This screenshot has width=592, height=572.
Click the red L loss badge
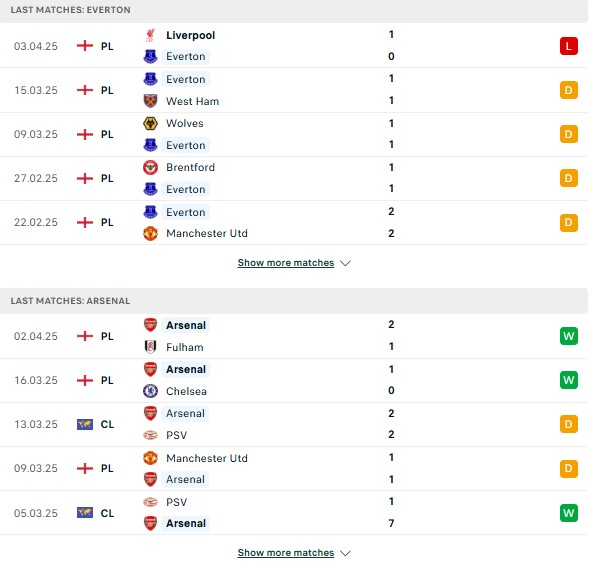click(569, 46)
